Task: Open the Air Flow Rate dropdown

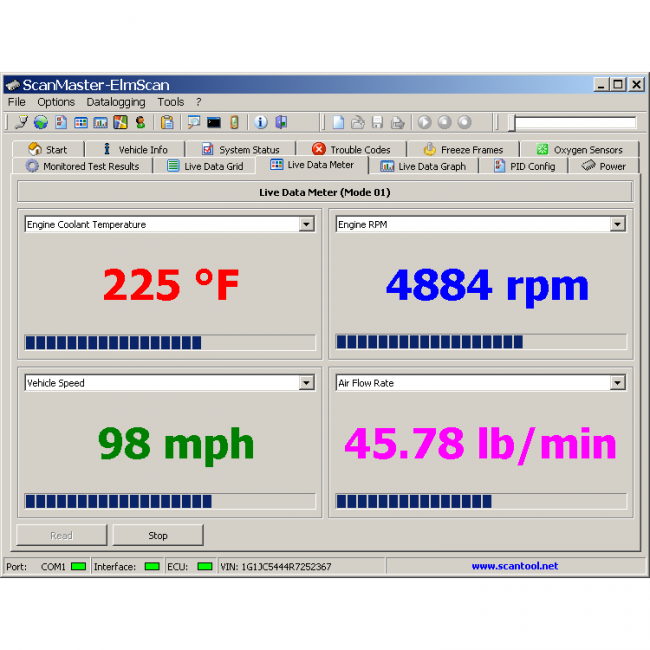Action: [x=618, y=383]
